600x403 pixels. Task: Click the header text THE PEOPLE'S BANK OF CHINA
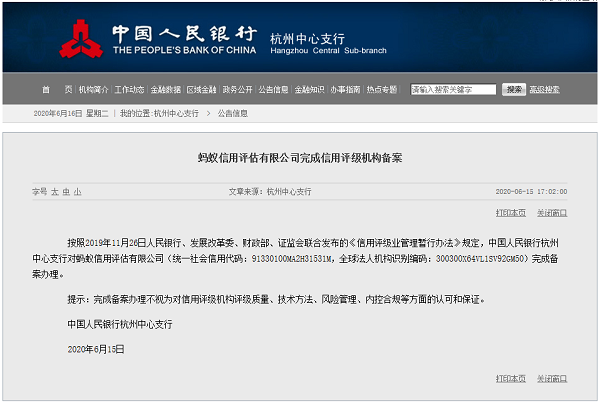[x=184, y=50]
